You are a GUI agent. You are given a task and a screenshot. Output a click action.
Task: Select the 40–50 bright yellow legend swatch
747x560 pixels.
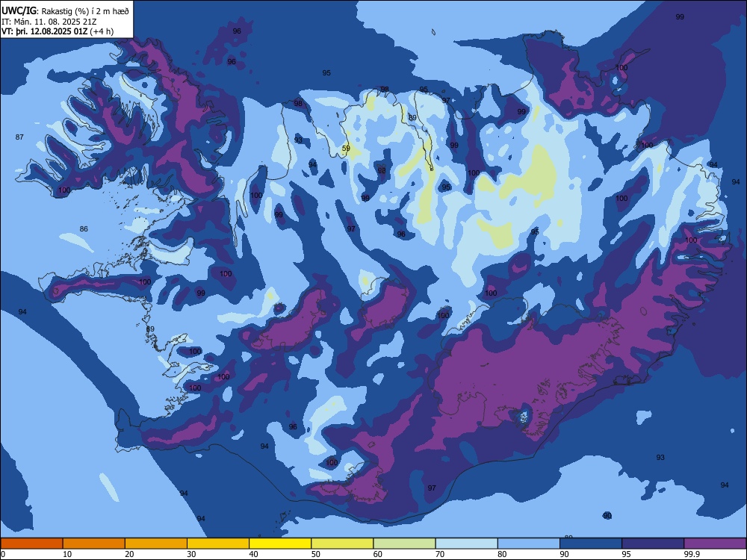(x=280, y=544)
